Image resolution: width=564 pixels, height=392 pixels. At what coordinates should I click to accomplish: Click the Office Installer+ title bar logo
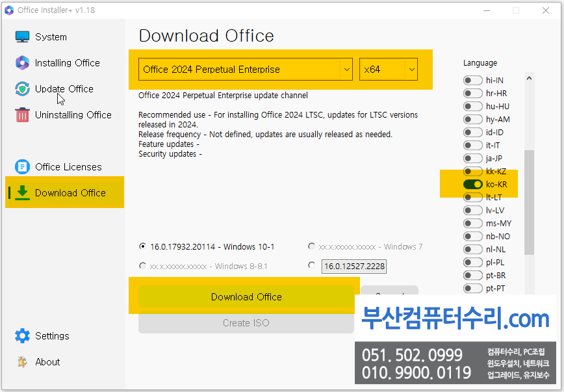[x=9, y=10]
